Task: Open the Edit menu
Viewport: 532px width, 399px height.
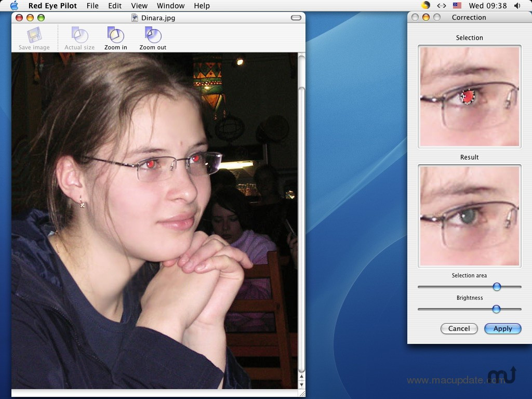Action: pos(115,6)
